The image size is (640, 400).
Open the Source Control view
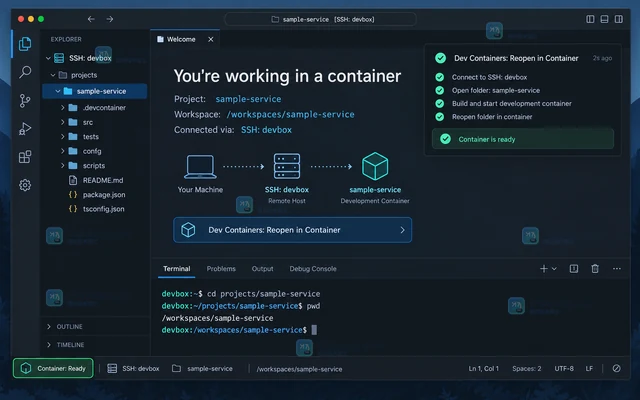click(x=25, y=100)
